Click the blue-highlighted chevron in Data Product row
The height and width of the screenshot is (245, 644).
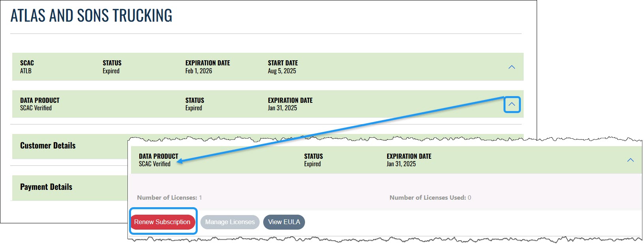tap(512, 104)
